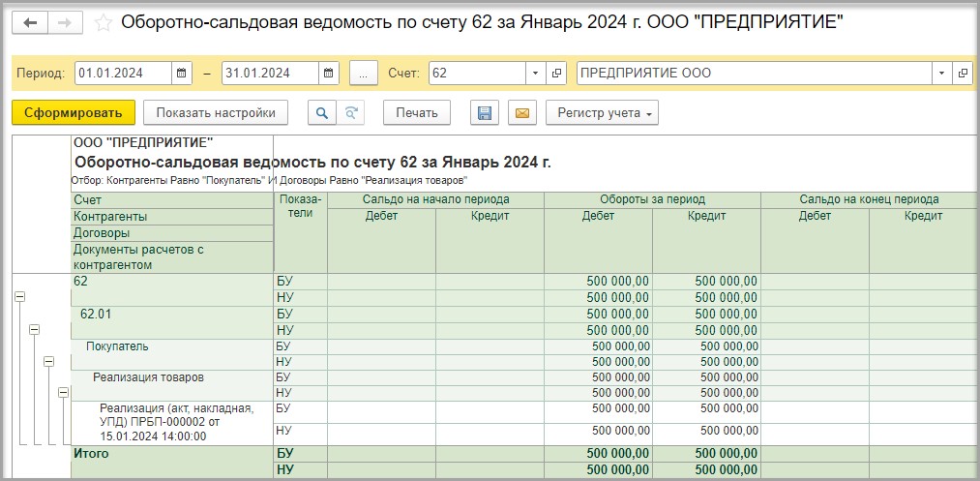The height and width of the screenshot is (481, 980).
Task: Open calendar for end date 31.01.2024
Action: (x=329, y=74)
